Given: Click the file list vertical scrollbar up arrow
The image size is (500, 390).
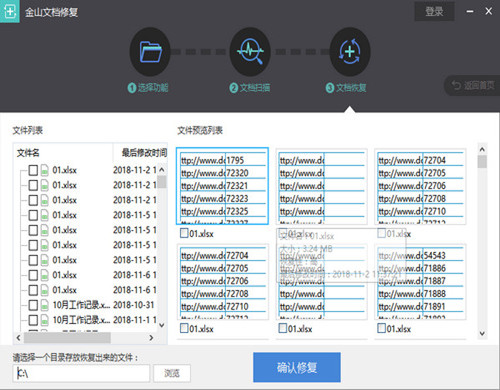Looking at the screenshot, I should point(162,169).
